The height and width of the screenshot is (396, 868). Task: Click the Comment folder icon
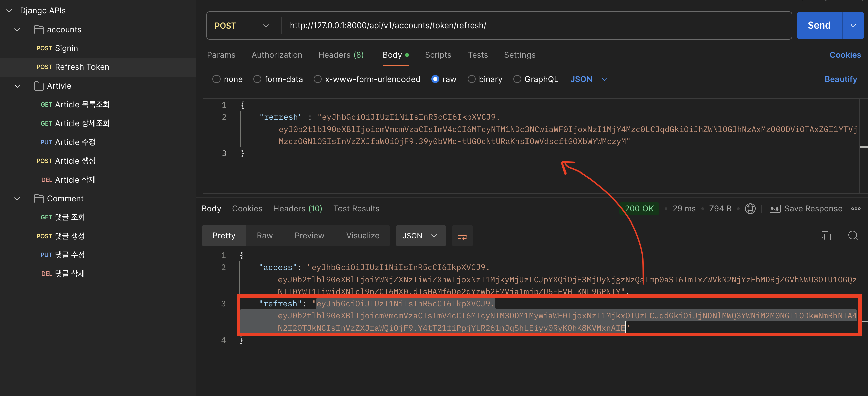39,198
